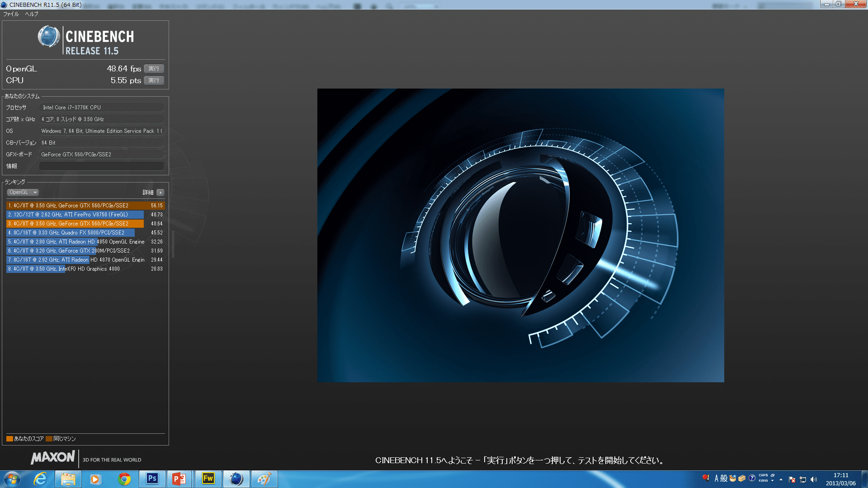Open the Action Center flag icon

pos(792,479)
